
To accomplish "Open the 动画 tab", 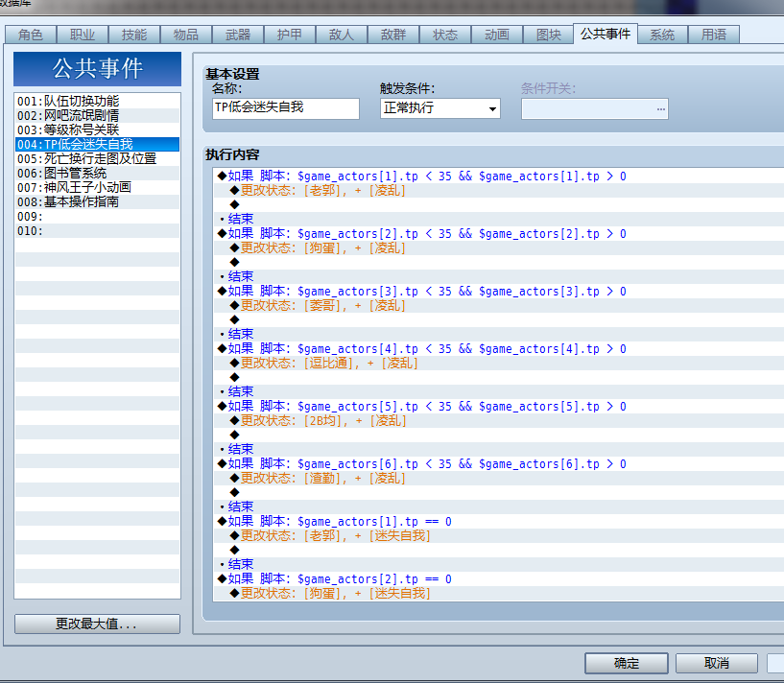I will [x=497, y=35].
